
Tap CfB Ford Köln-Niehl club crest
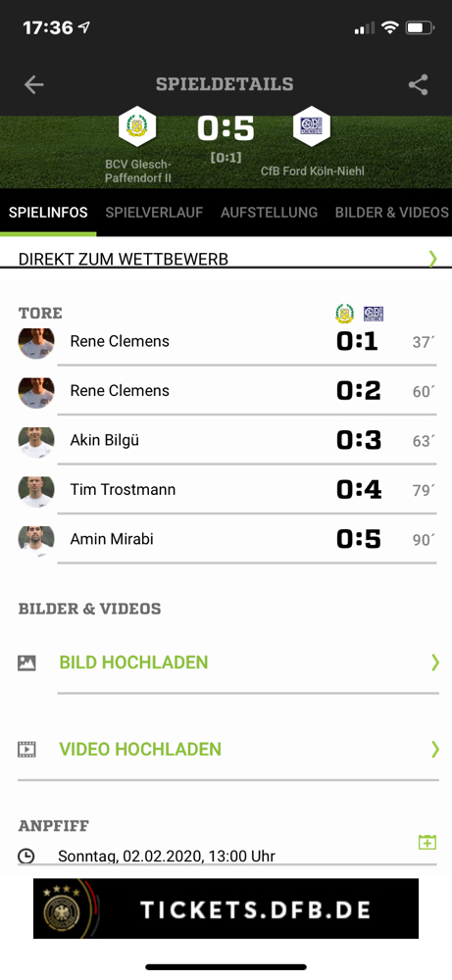point(312,126)
